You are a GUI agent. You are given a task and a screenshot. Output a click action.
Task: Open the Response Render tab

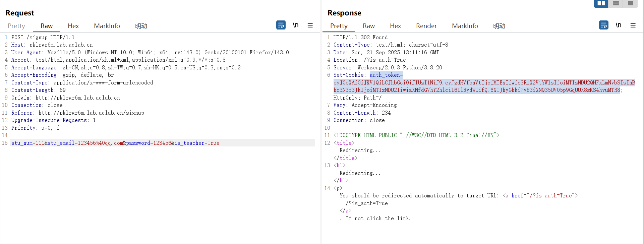(x=426, y=26)
